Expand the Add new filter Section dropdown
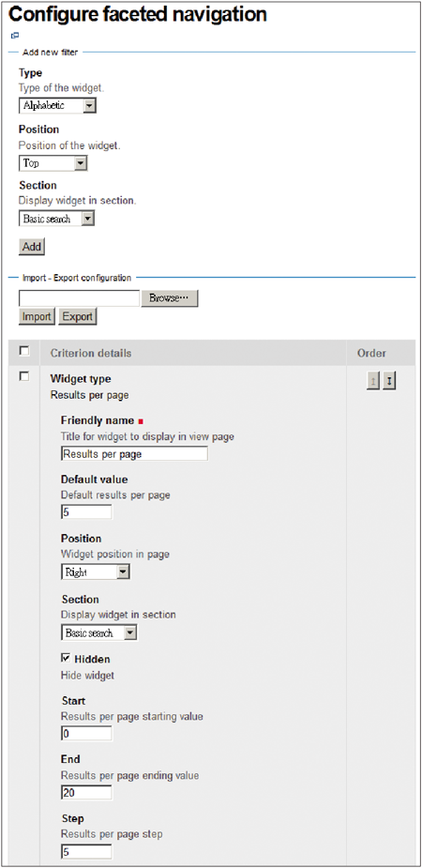The width and height of the screenshot is (422, 868). click(x=56, y=219)
